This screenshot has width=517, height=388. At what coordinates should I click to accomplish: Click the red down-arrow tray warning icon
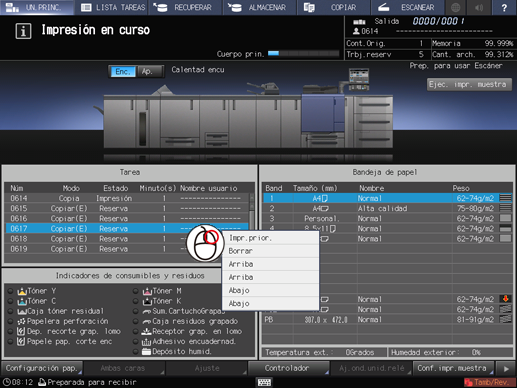[505, 299]
